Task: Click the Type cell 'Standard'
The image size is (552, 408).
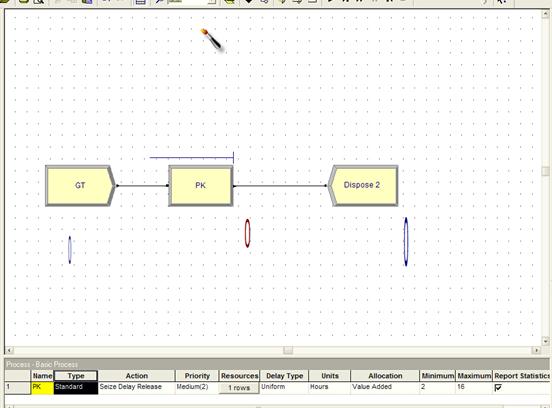Action: (x=76, y=387)
